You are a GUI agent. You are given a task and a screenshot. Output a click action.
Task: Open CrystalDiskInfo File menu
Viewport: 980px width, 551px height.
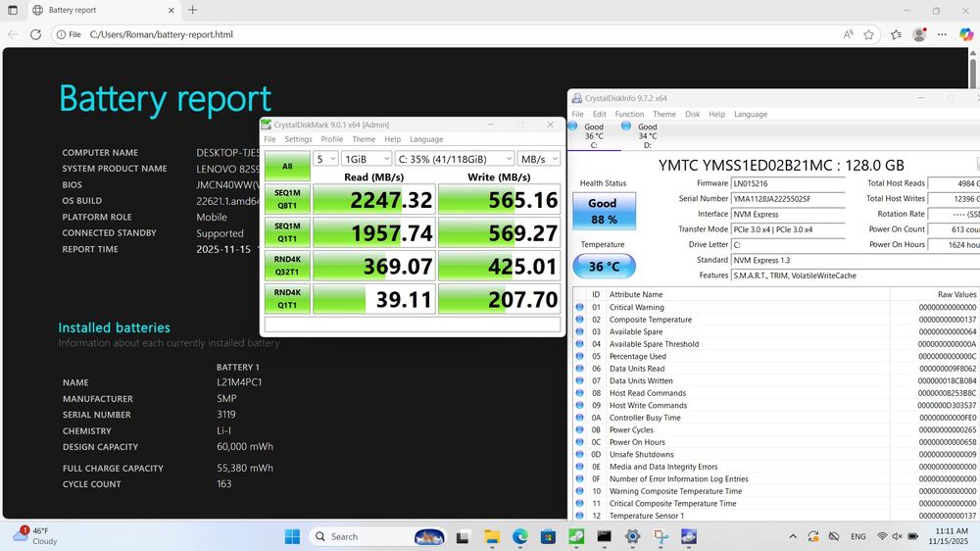577,115
